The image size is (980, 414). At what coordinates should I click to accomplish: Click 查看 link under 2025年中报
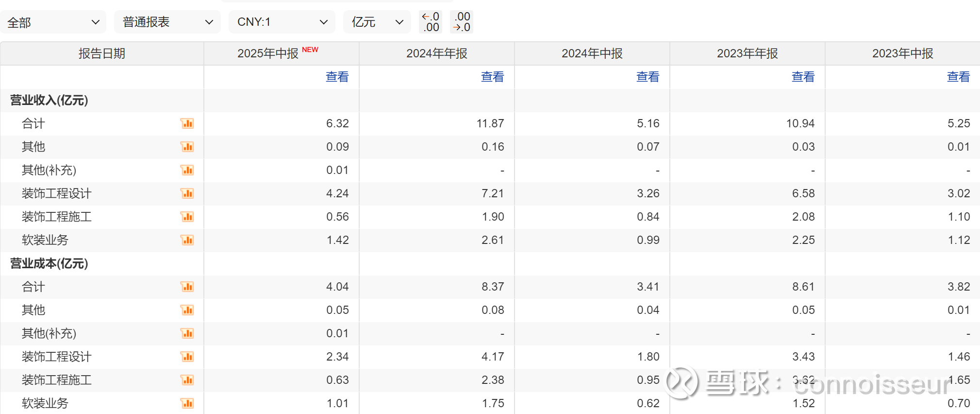[337, 77]
